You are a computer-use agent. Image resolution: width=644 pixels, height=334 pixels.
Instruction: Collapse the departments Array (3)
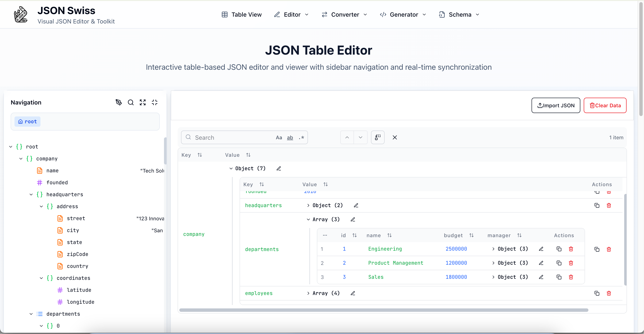click(x=308, y=219)
